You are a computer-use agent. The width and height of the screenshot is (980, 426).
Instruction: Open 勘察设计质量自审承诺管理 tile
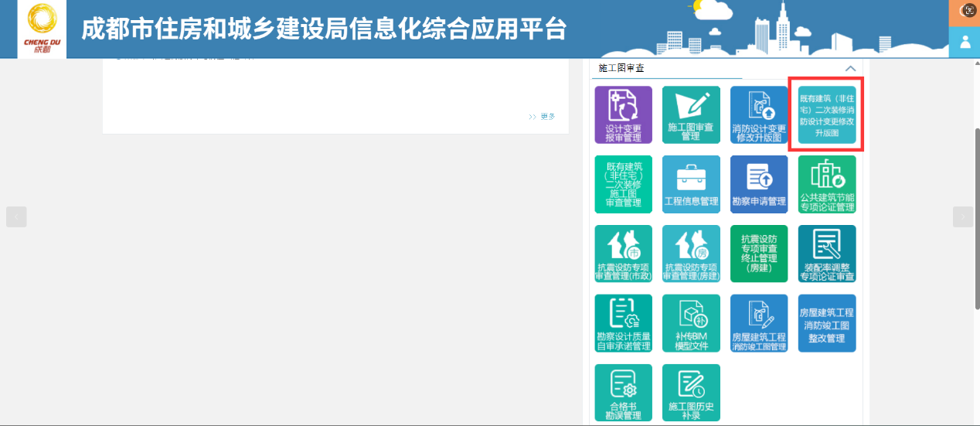point(623,323)
